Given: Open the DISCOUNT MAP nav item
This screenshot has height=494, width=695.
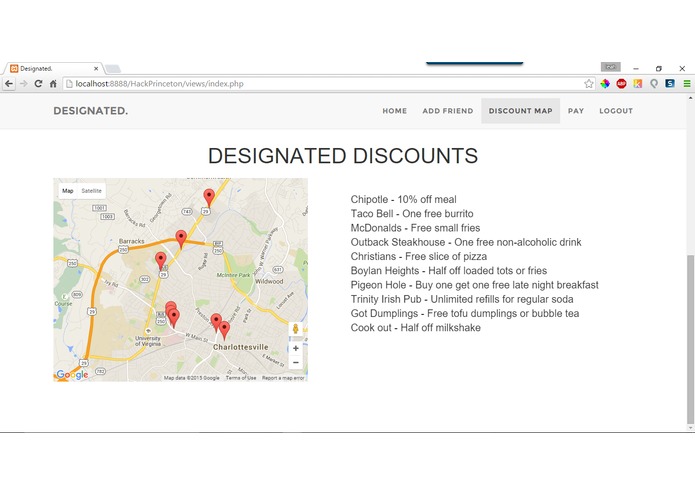Looking at the screenshot, I should 520,111.
